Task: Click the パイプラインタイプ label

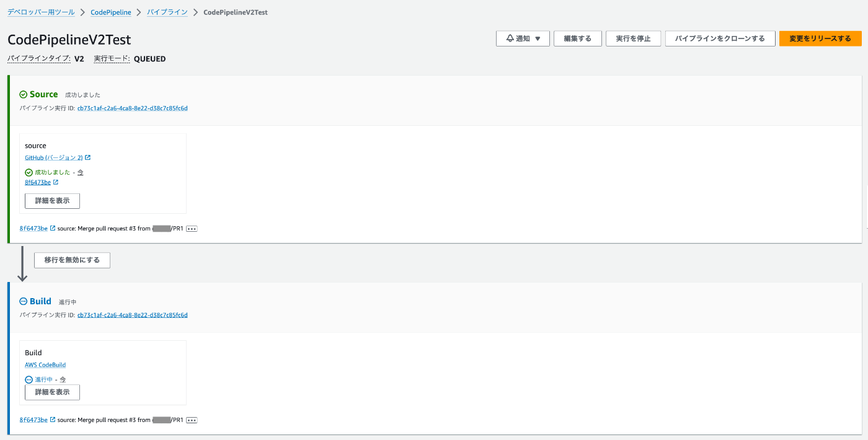Action: (39, 59)
